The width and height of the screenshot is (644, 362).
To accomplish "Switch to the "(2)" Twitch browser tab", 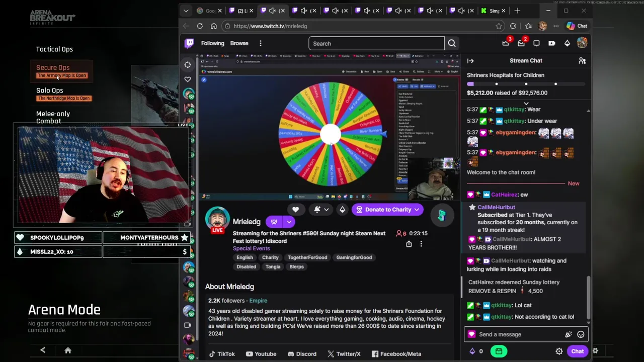I will (x=242, y=11).
